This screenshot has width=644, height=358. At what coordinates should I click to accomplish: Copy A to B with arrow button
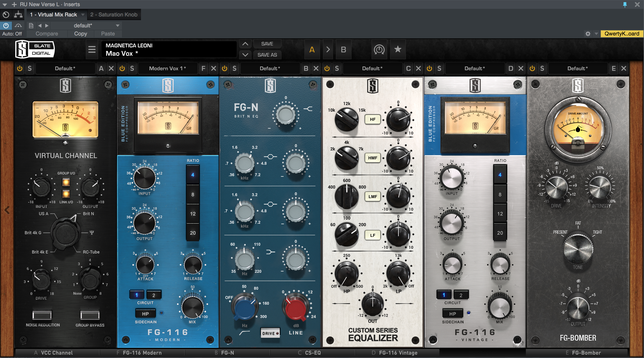(328, 50)
